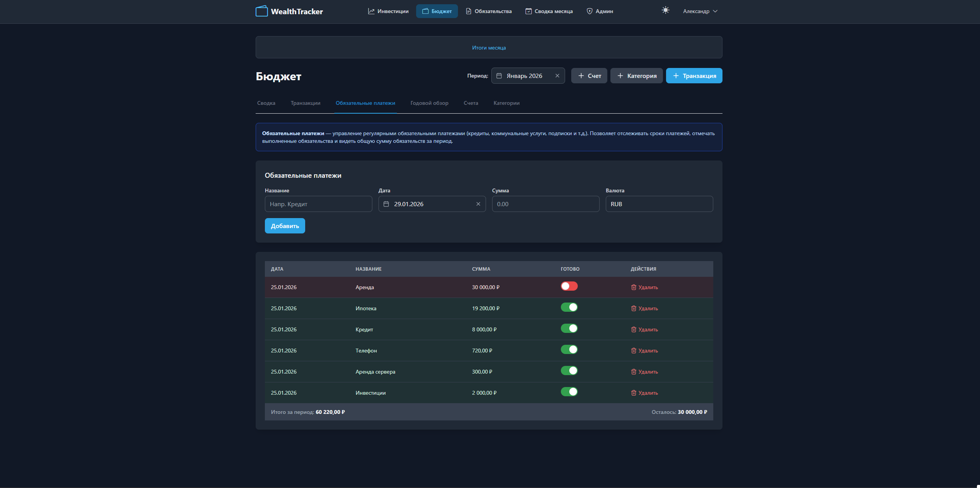This screenshot has width=980, height=488.
Task: Open the Валюта RUB selector
Action: pyautogui.click(x=659, y=204)
